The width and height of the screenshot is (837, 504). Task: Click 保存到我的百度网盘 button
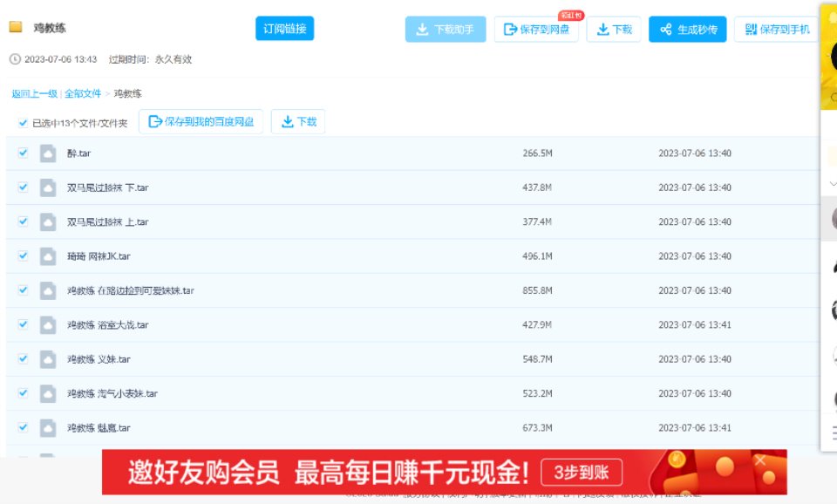[x=201, y=122]
